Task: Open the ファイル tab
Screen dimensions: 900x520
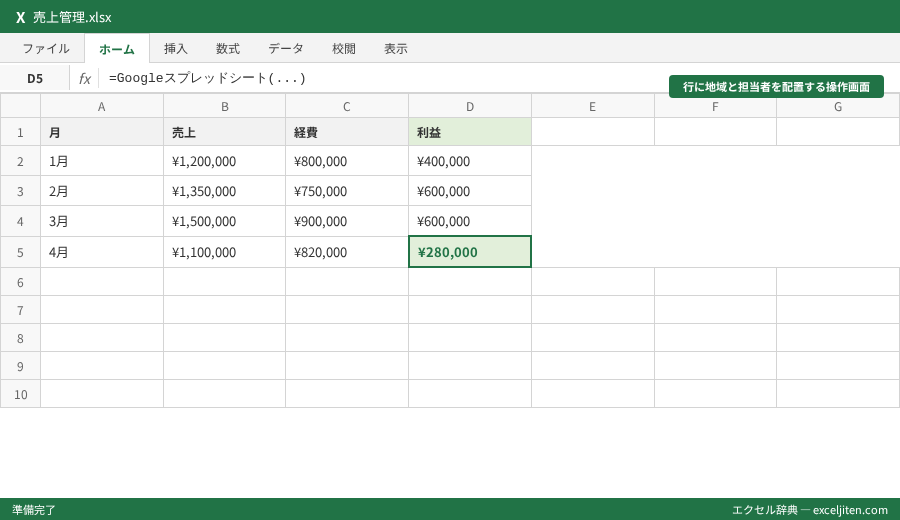Action: pyautogui.click(x=46, y=49)
